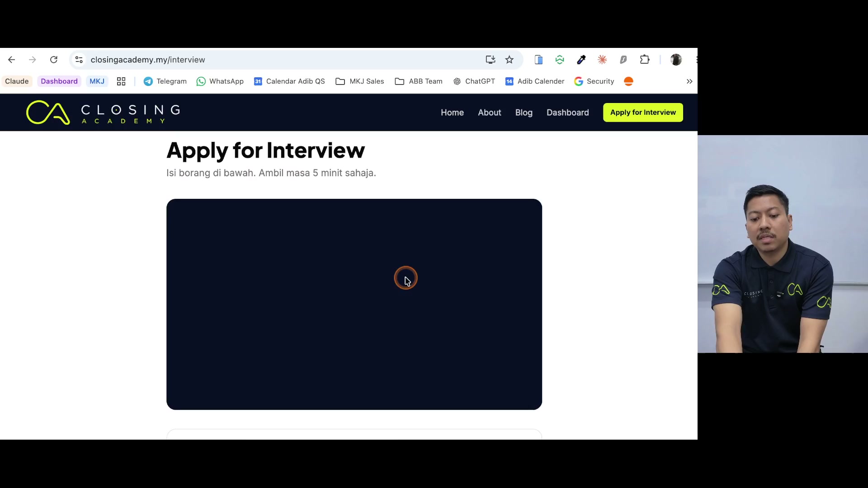Go to Home in site navigation
868x488 pixels.
[452, 113]
